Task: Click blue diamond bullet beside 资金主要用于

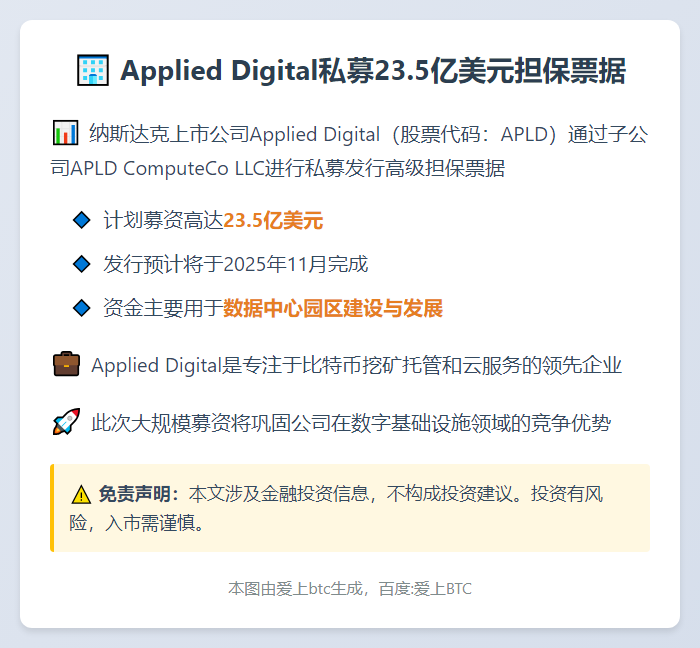Action: (82, 308)
